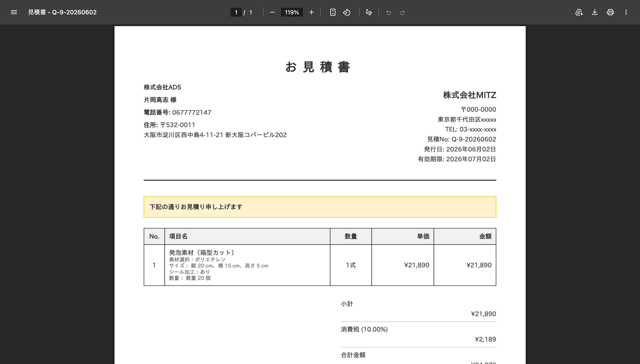Image resolution: width=640 pixels, height=364 pixels.
Task: Click the 消費税 (10.00%) label
Action: pyautogui.click(x=364, y=329)
